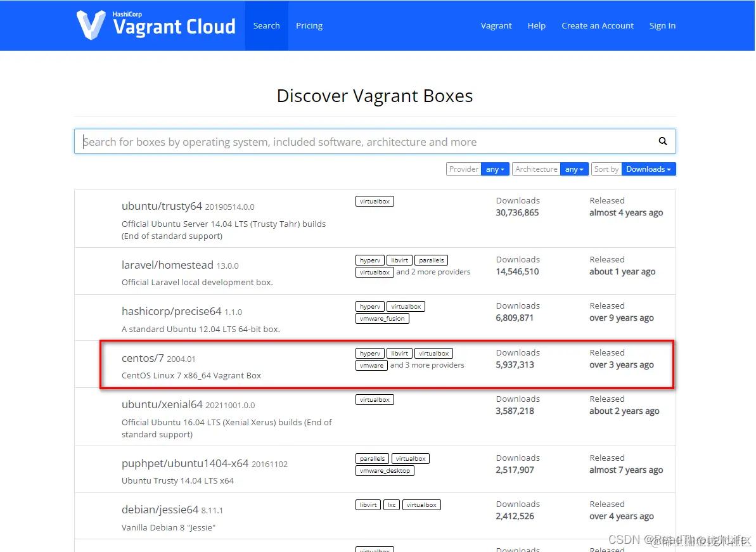This screenshot has height=552, width=756.
Task: Open the hashicorp/precise64 box
Action: (x=171, y=311)
